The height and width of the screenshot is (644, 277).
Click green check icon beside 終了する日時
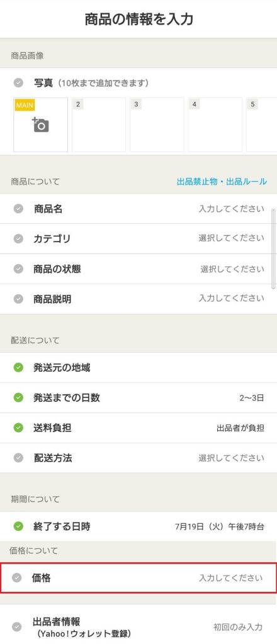pos(18,526)
